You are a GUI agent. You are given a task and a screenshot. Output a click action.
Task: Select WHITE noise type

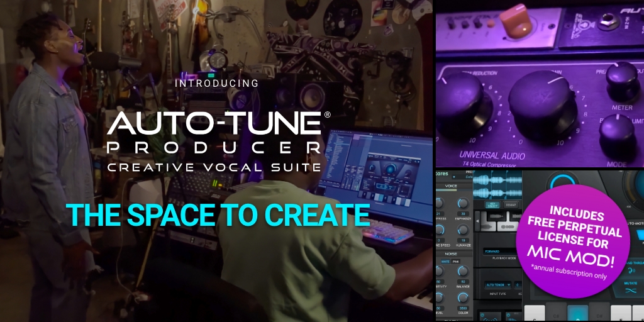445,262
